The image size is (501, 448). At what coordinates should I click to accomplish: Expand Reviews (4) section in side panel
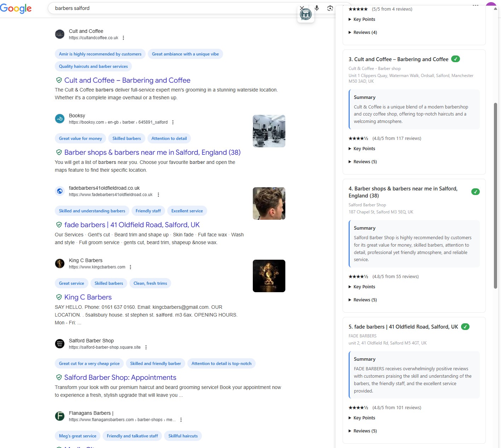[365, 33]
